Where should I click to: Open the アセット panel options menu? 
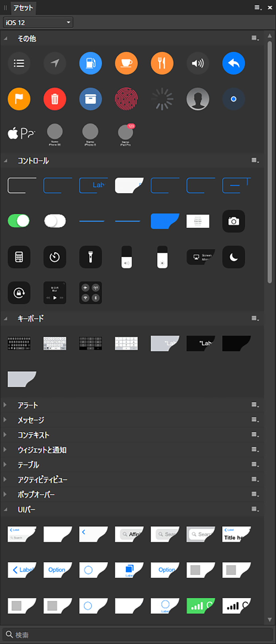pos(258,8)
